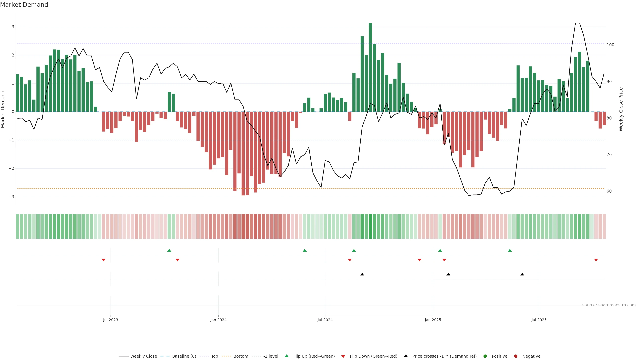
Task: Click the Weekly Close Price axis title
Action: pyautogui.click(x=621, y=109)
